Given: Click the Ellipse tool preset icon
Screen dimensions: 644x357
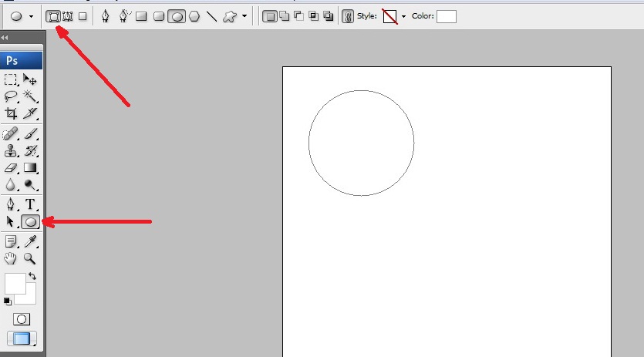Looking at the screenshot, I should (x=16, y=16).
